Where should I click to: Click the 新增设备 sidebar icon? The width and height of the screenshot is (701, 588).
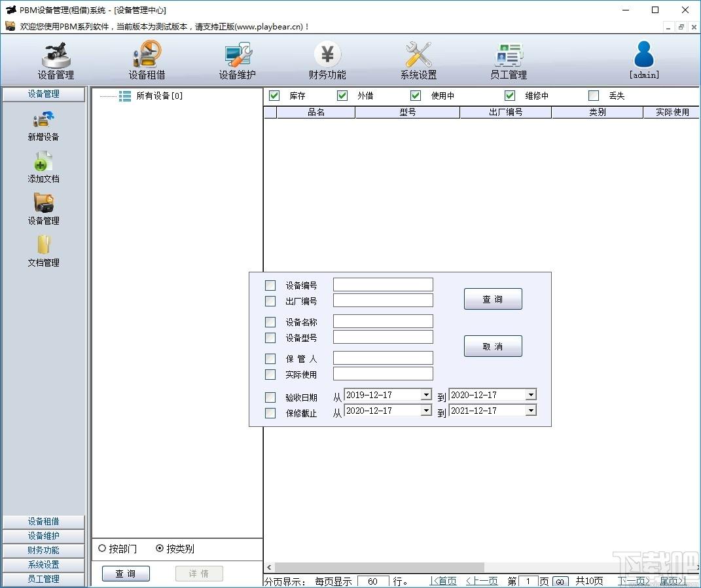pyautogui.click(x=43, y=120)
